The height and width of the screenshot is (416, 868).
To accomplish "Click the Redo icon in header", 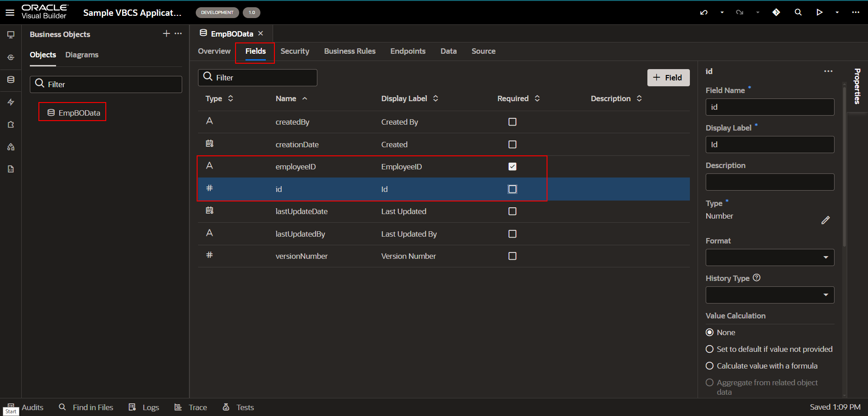I will (740, 13).
